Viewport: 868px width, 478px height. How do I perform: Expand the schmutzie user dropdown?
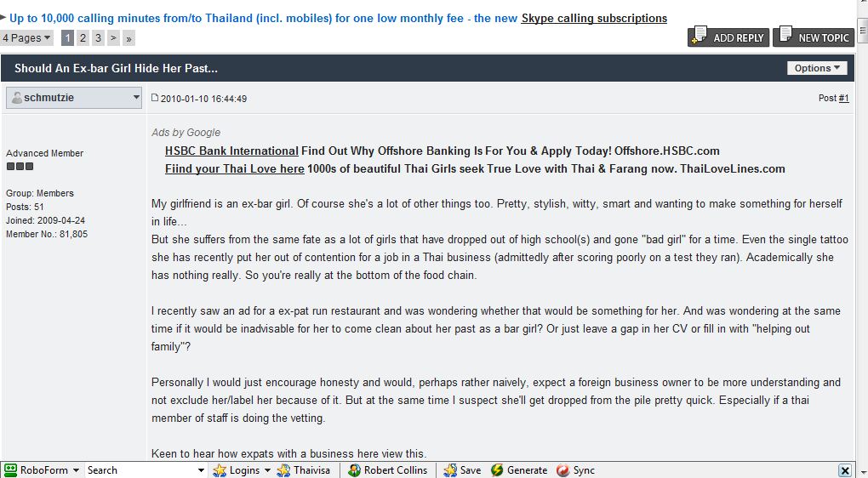[137, 98]
